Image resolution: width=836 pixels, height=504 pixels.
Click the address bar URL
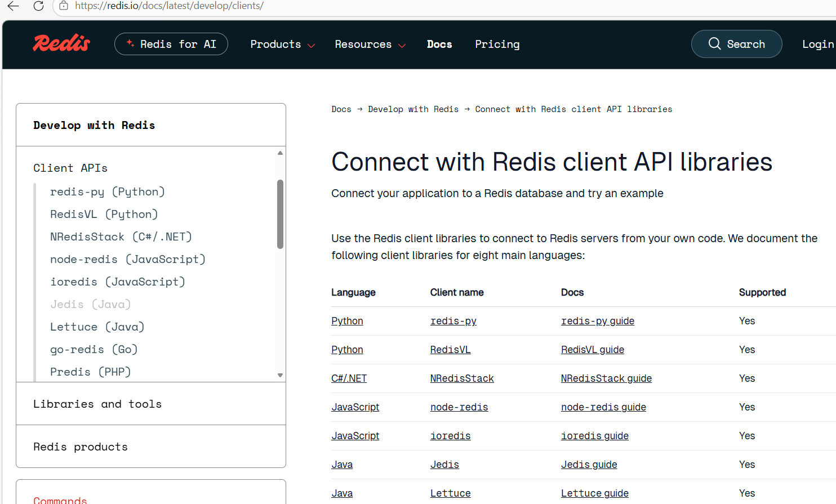(x=169, y=6)
